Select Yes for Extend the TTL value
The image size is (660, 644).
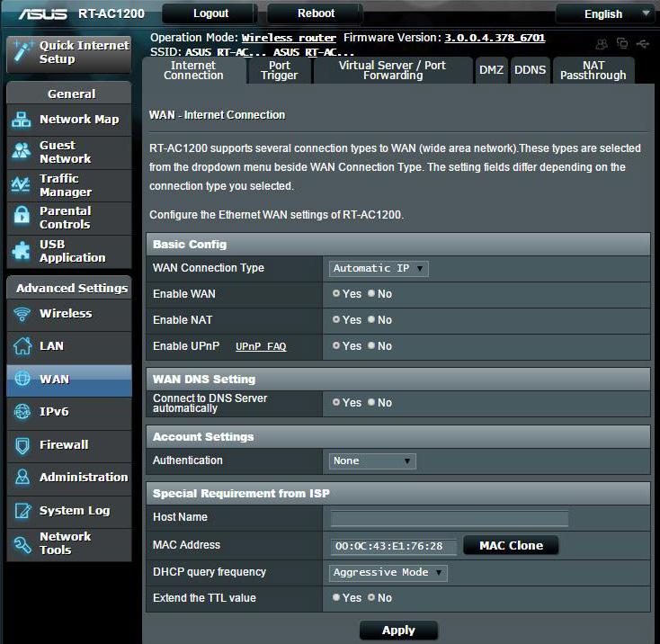[335, 597]
